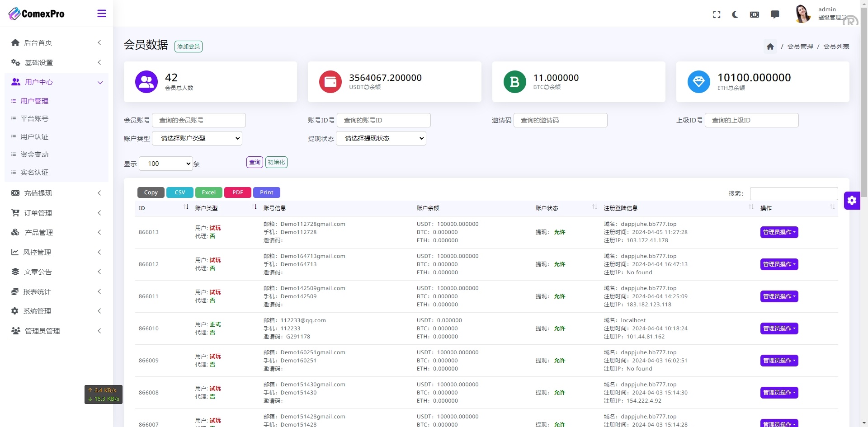Toggle dark mode with the moon icon

click(735, 14)
